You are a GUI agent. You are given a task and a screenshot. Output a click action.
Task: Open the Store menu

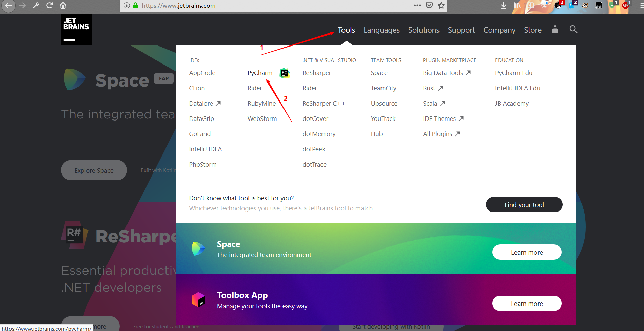point(532,30)
